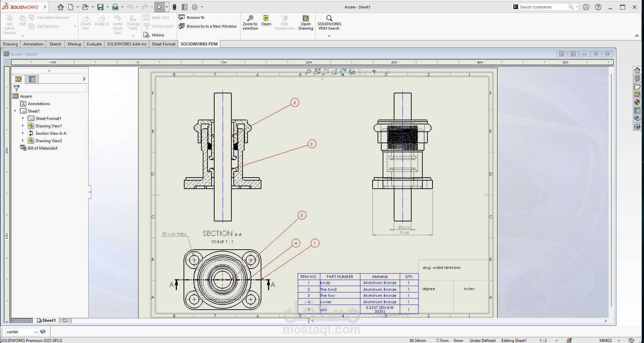Click the Search Commands field

(x=544, y=7)
